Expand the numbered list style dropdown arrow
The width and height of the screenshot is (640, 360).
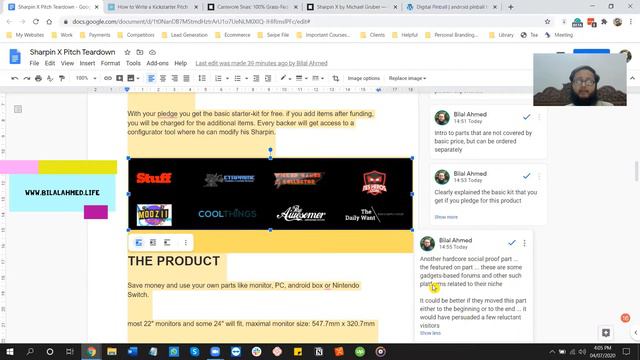click(x=227, y=78)
